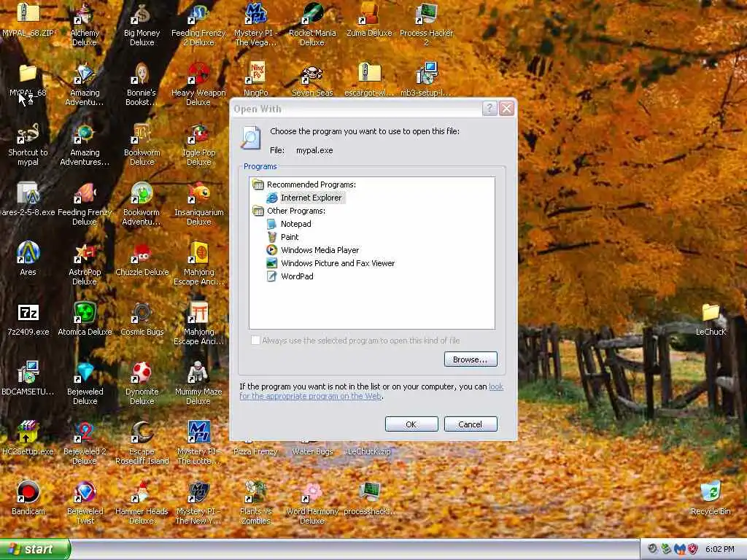Select Heavy Weapon Deluxe icon
747x560 pixels.
coord(198,85)
